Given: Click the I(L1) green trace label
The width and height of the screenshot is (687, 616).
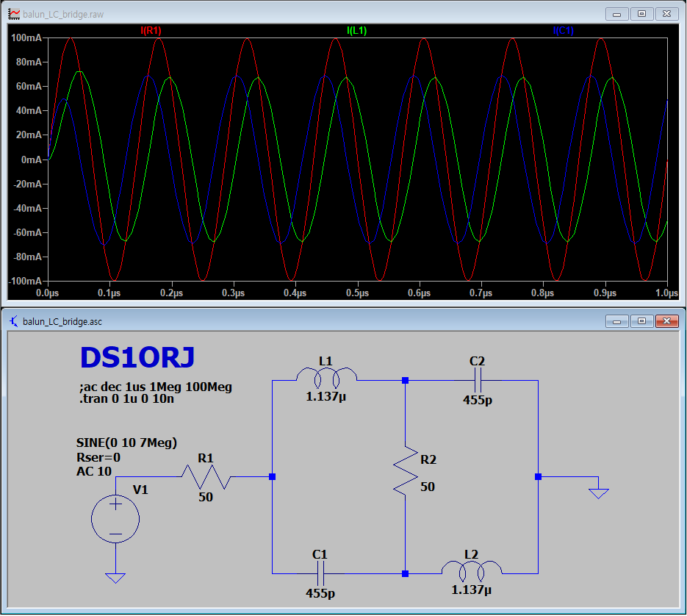Looking at the screenshot, I should click(x=356, y=31).
